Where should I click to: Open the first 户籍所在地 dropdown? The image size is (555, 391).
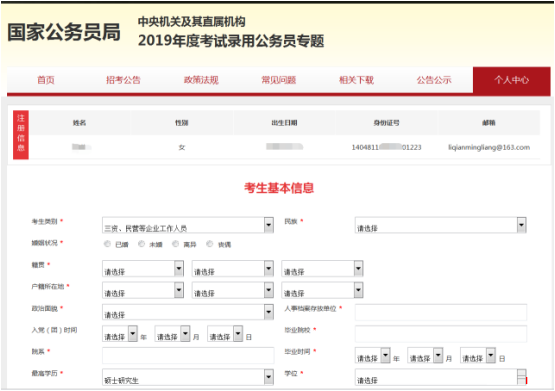[x=143, y=290]
